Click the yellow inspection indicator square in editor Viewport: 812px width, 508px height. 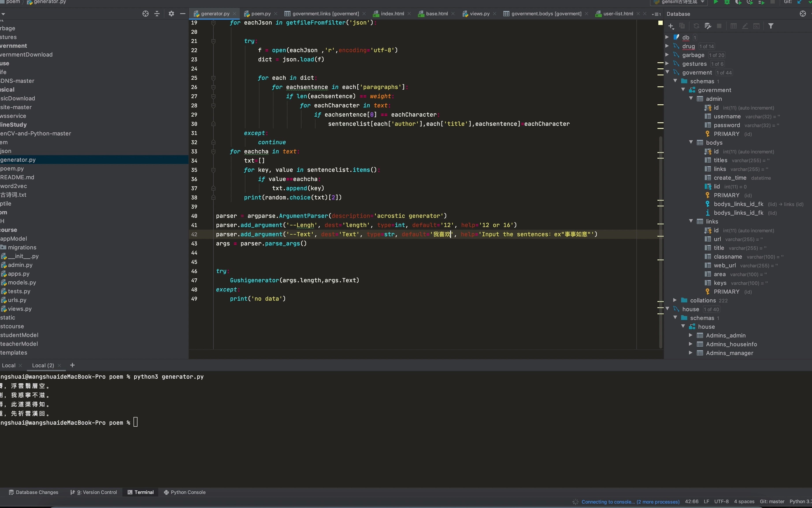pos(660,23)
